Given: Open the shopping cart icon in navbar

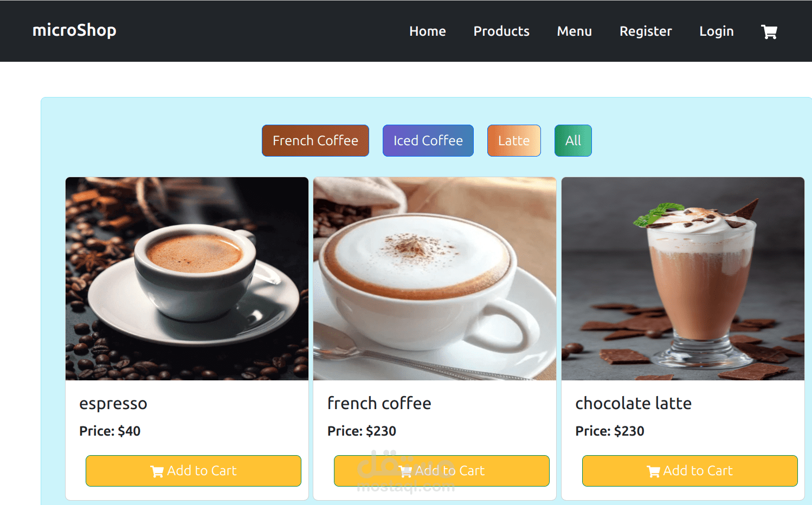Looking at the screenshot, I should [769, 32].
